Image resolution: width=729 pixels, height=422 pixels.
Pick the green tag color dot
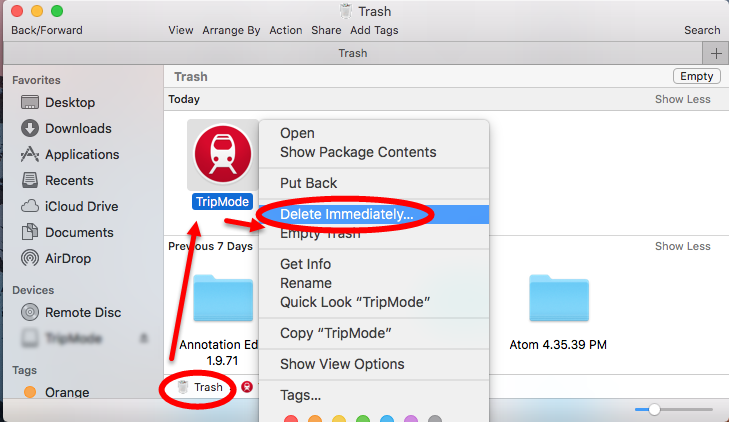pyautogui.click(x=363, y=419)
